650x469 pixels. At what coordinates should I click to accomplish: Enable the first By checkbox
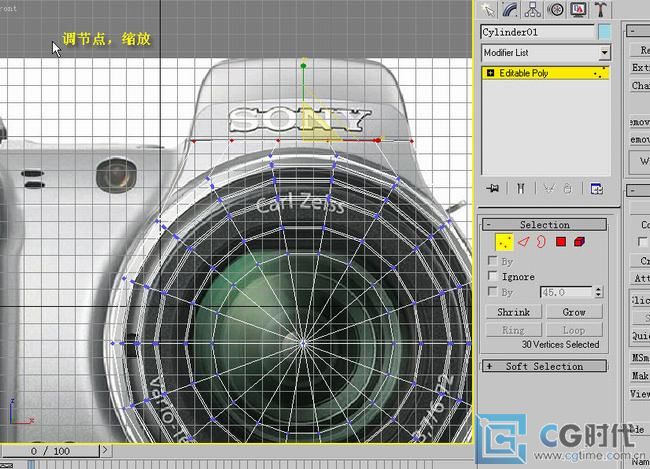pyautogui.click(x=492, y=260)
